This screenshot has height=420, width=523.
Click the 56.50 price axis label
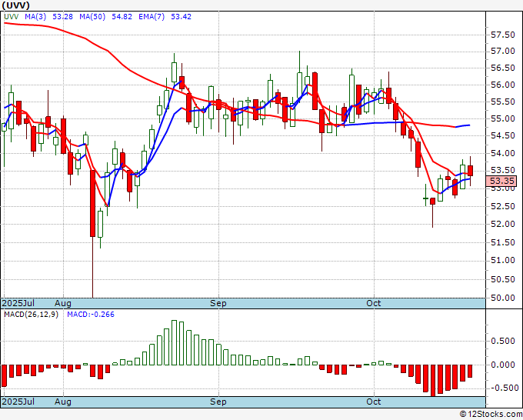503,68
